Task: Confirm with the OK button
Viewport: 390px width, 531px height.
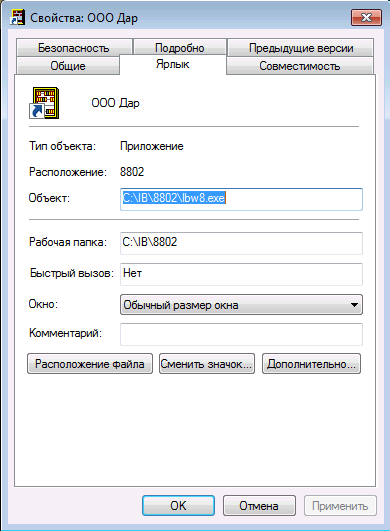Action: (178, 506)
